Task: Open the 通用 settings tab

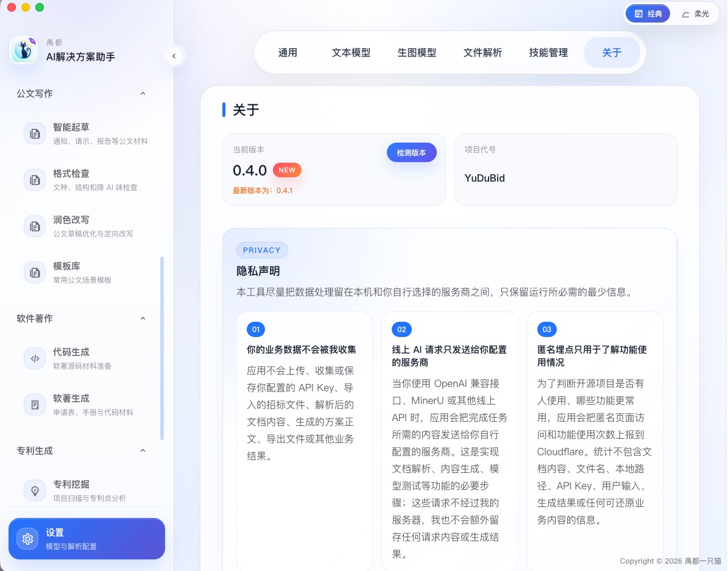Action: pyautogui.click(x=288, y=52)
